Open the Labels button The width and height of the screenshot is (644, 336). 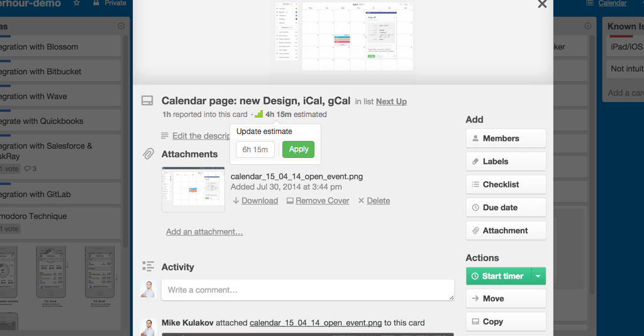(506, 162)
